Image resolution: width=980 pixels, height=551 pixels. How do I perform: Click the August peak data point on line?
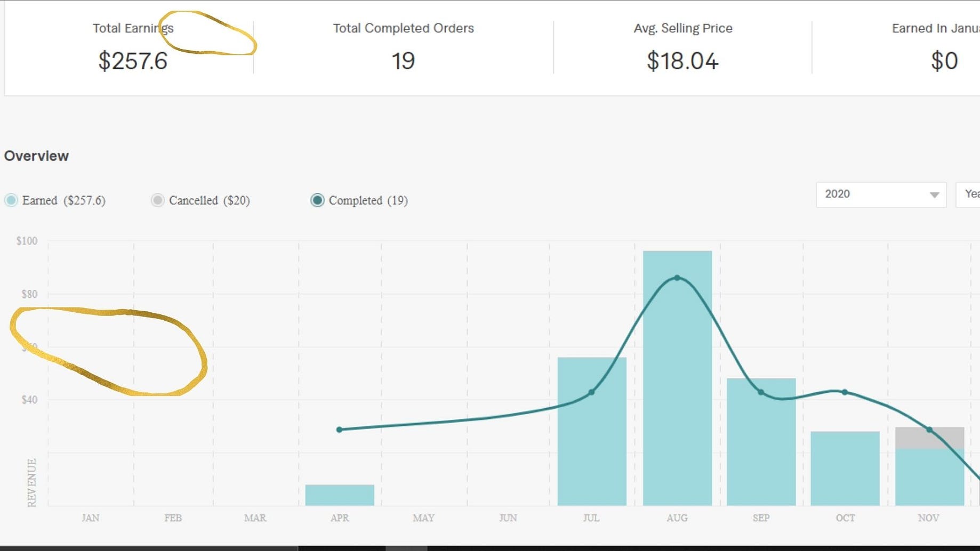pyautogui.click(x=678, y=277)
